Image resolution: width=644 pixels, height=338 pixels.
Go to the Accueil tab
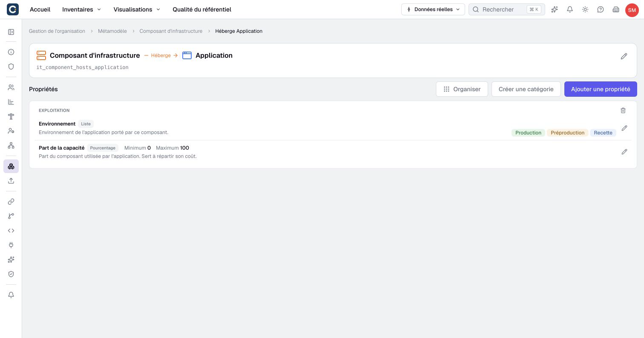click(x=40, y=9)
